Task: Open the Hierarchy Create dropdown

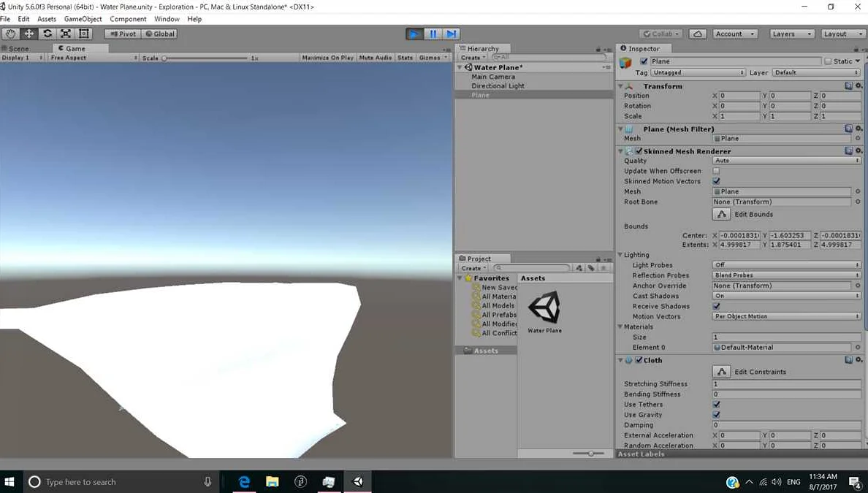Action: click(473, 58)
